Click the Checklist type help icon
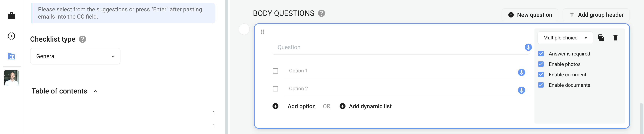The width and height of the screenshot is (644, 134). point(82,39)
